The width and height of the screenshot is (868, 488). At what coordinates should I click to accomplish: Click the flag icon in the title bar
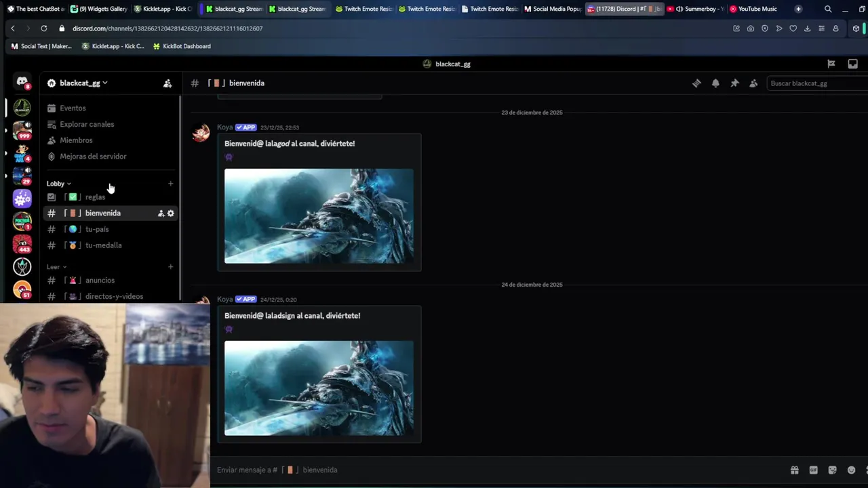pos(831,64)
